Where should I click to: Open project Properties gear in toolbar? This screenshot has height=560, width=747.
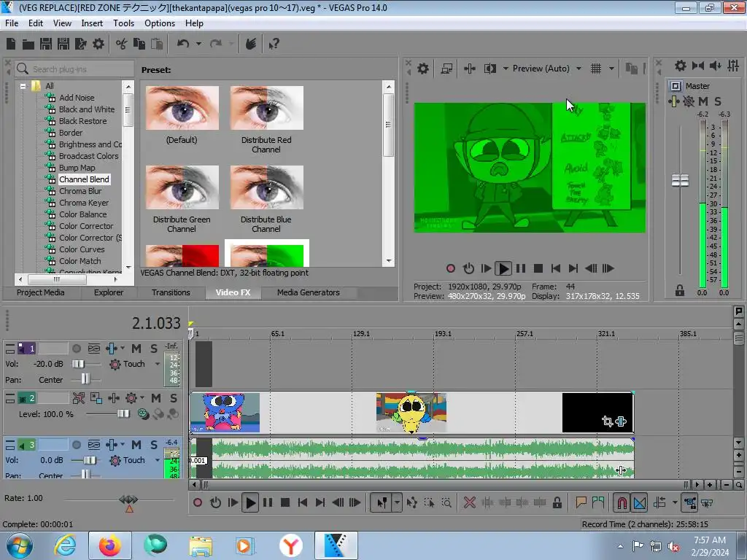(98, 44)
